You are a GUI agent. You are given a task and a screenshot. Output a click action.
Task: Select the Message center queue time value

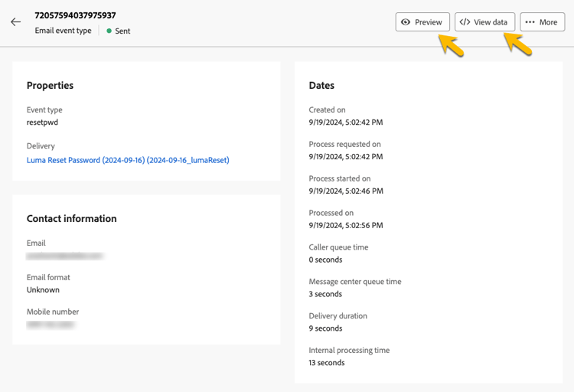pyautogui.click(x=325, y=294)
